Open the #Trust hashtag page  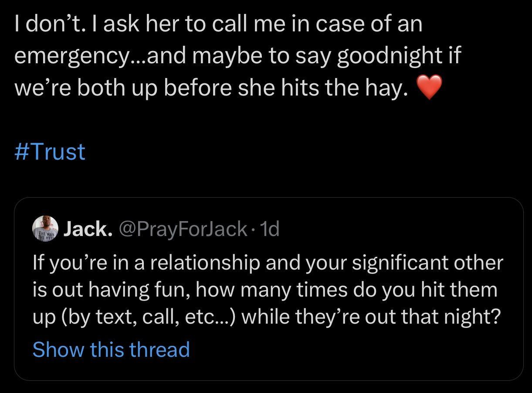[49, 151]
